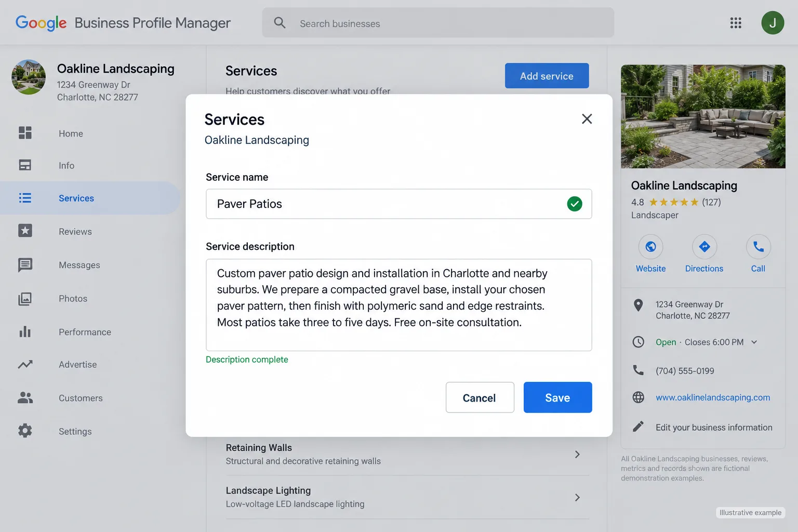
Task: Open the account avatar J
Action: [773, 23]
